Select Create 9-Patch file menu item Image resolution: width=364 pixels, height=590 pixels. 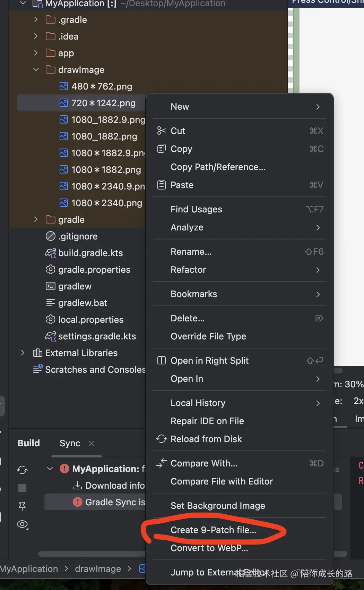214,530
